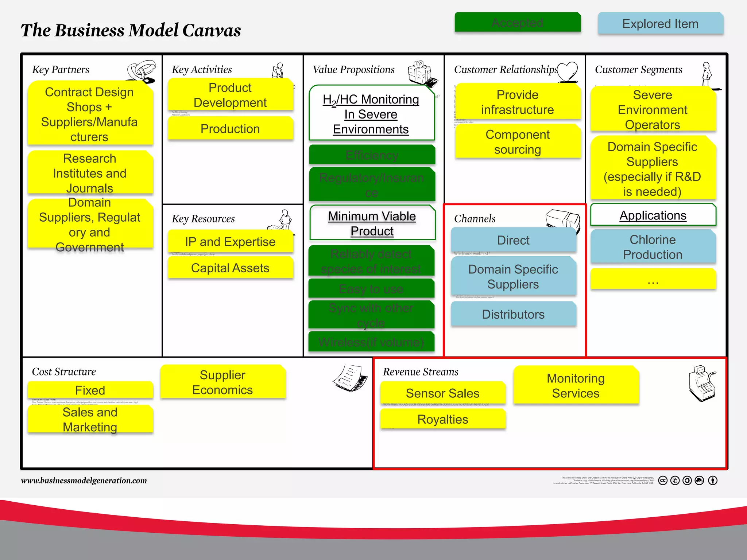The image size is (747, 560).
Task: Click the Provide infrastructure note
Action: pyautogui.click(x=518, y=101)
